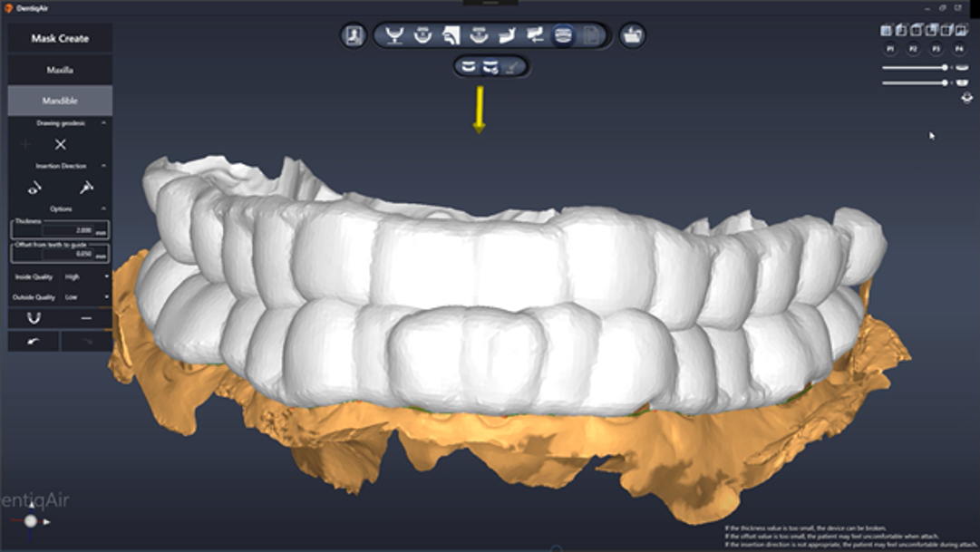Viewport: 980px width, 552px height.
Task: Toggle upper jaw visibility icon beside slider
Action: pyautogui.click(x=962, y=67)
